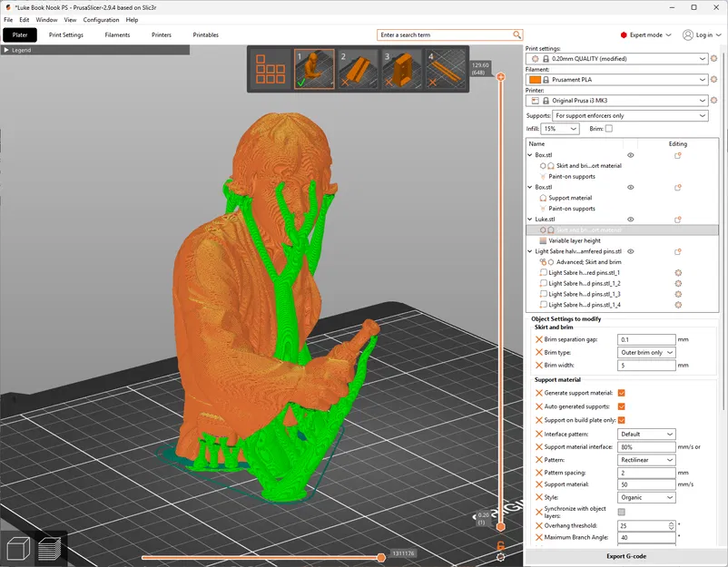
Task: Click the arrange-all-beds grid icon
Action: pos(269,69)
